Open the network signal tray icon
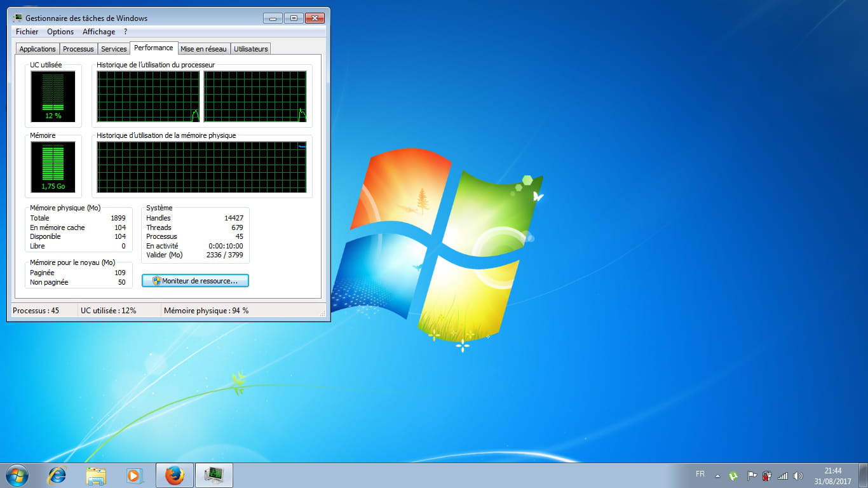Screen dimensions: 868x488 tap(783, 475)
